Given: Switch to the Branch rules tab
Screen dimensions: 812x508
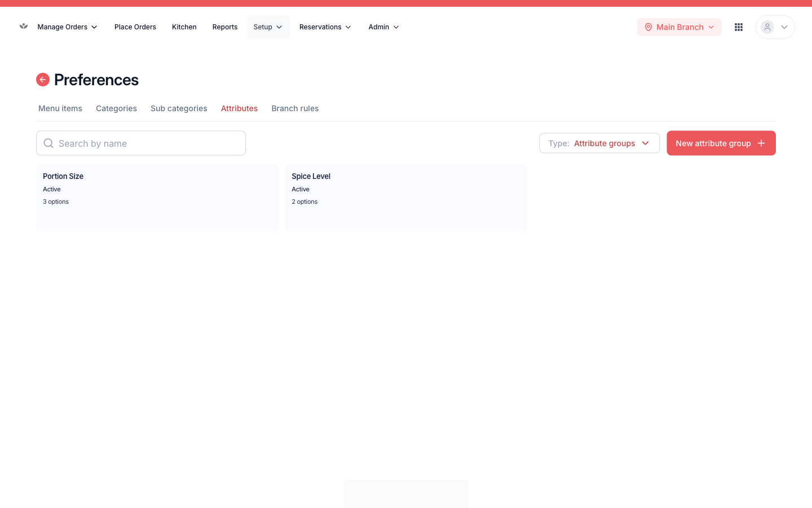Looking at the screenshot, I should click(x=295, y=108).
